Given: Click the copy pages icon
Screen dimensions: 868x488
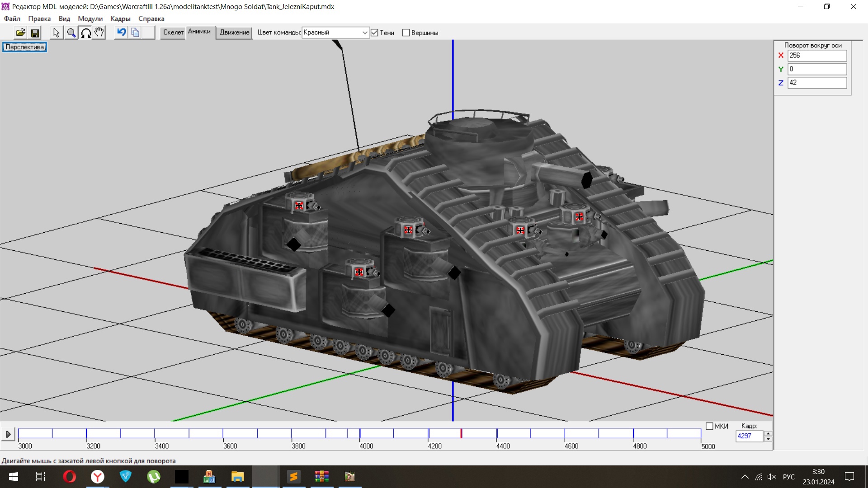Looking at the screenshot, I should click(135, 33).
